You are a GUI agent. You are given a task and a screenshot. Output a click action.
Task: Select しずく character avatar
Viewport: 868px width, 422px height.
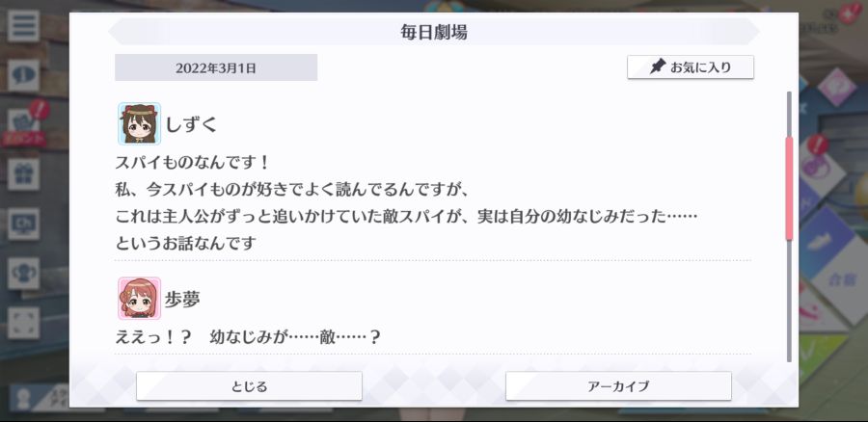(140, 124)
